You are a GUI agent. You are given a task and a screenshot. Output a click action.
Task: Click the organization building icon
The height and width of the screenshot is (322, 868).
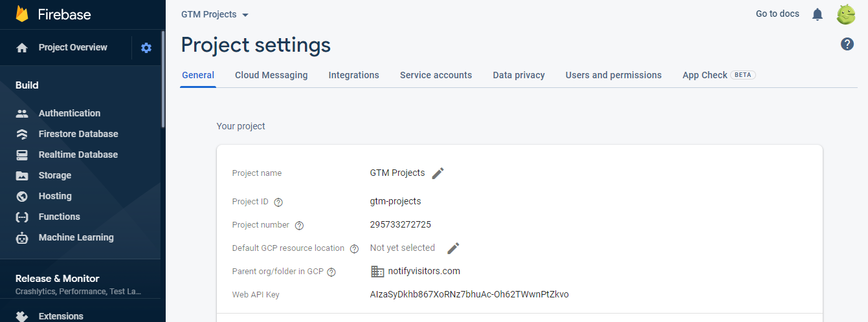[x=377, y=272]
